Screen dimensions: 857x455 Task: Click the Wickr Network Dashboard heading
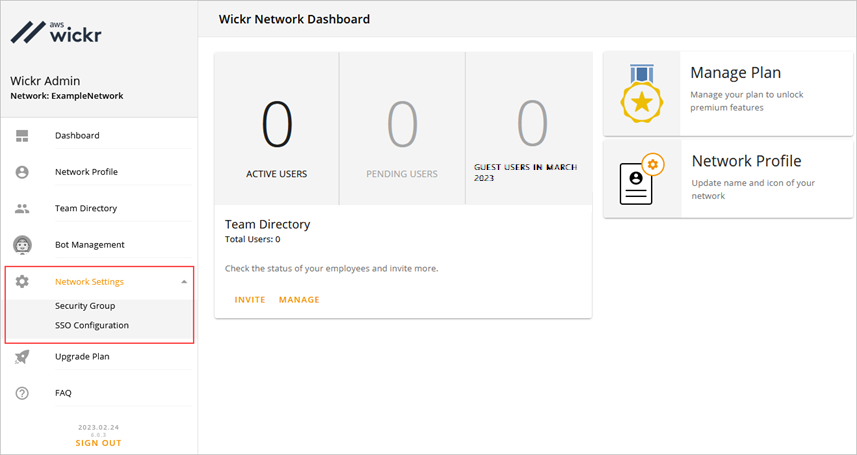[x=294, y=19]
